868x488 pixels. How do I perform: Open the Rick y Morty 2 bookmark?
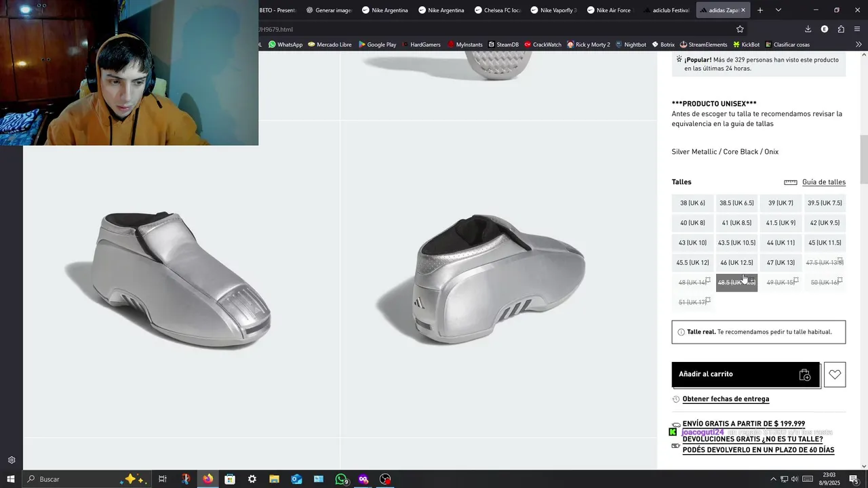point(588,45)
